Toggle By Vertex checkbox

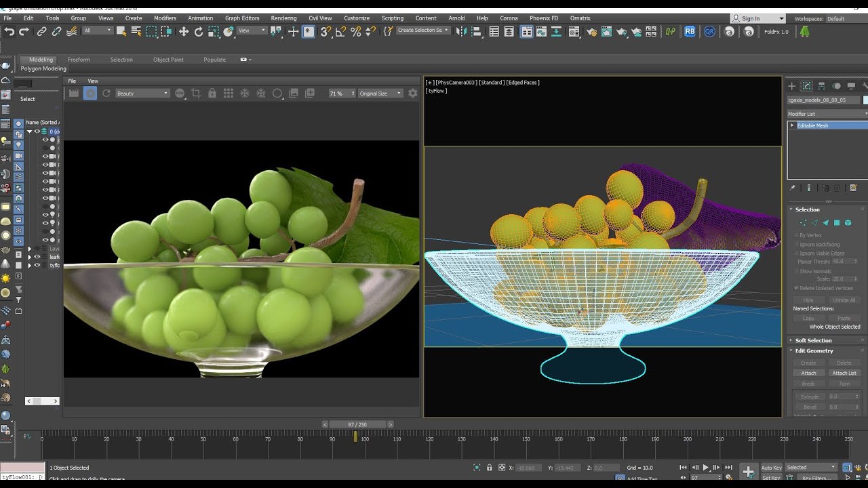[796, 235]
